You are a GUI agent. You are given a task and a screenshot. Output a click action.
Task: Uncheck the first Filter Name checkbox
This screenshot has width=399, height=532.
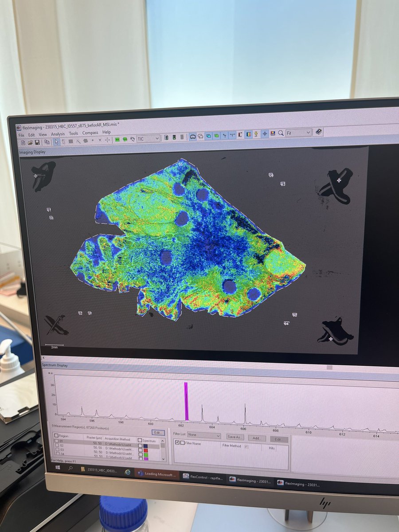(x=177, y=443)
